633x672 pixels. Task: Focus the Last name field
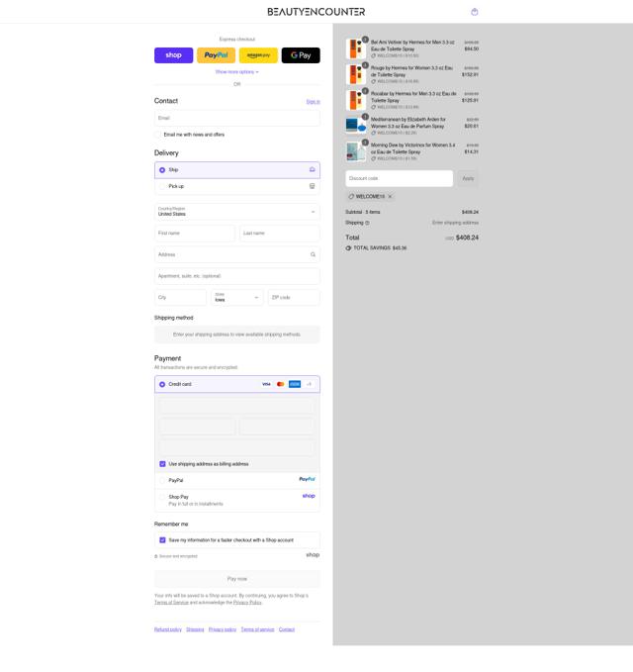[x=280, y=234]
